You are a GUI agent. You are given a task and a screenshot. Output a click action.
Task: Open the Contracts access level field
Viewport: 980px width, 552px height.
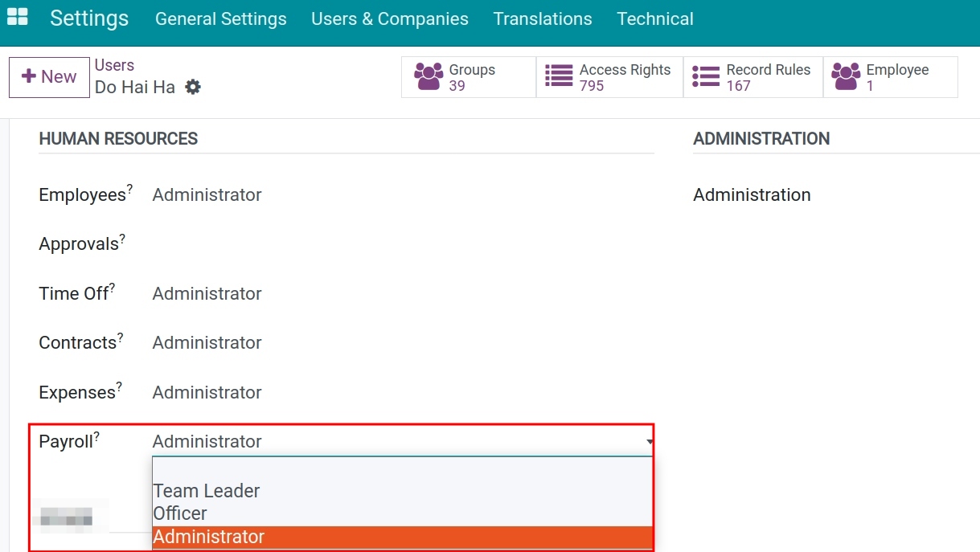[402, 343]
